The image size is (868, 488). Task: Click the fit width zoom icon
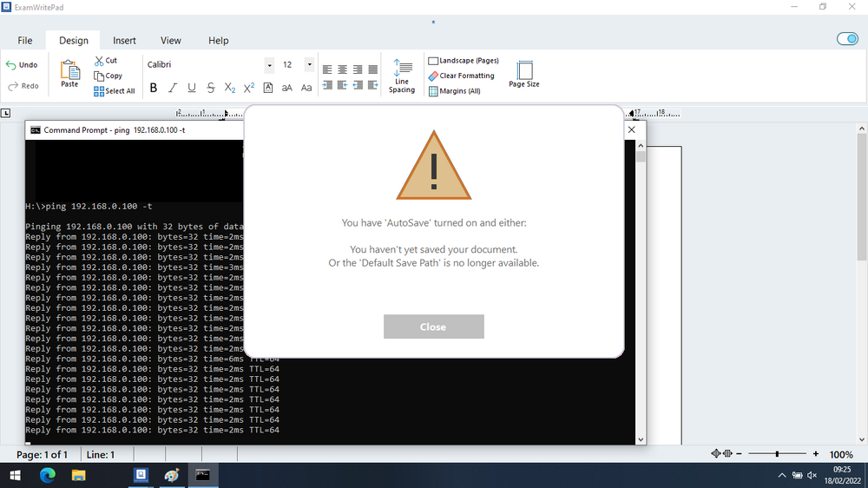click(727, 453)
